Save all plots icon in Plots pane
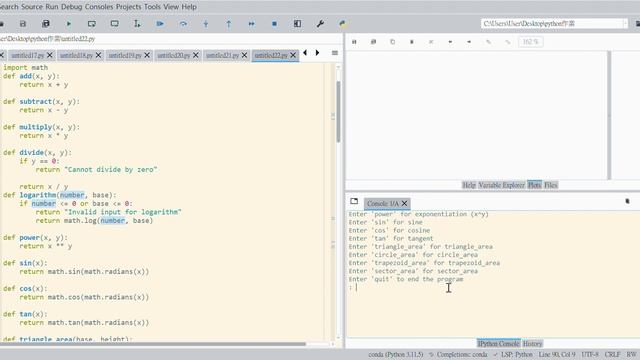The width and height of the screenshot is (640, 360). [373, 42]
